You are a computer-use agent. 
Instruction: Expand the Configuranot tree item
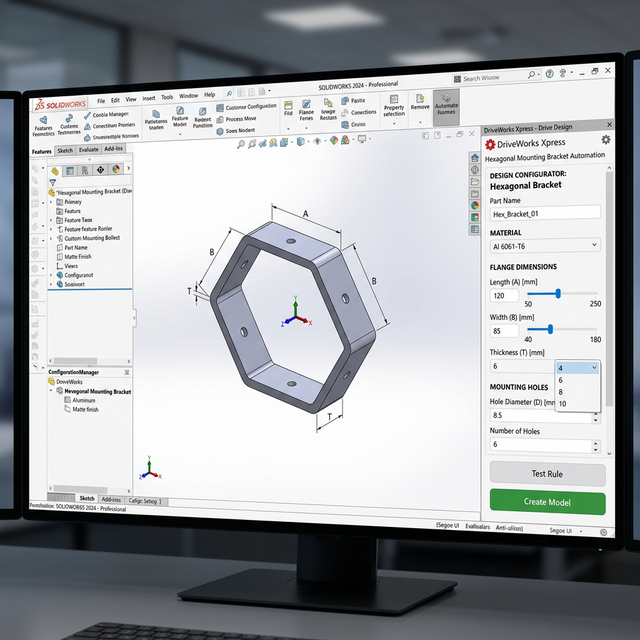51,275
